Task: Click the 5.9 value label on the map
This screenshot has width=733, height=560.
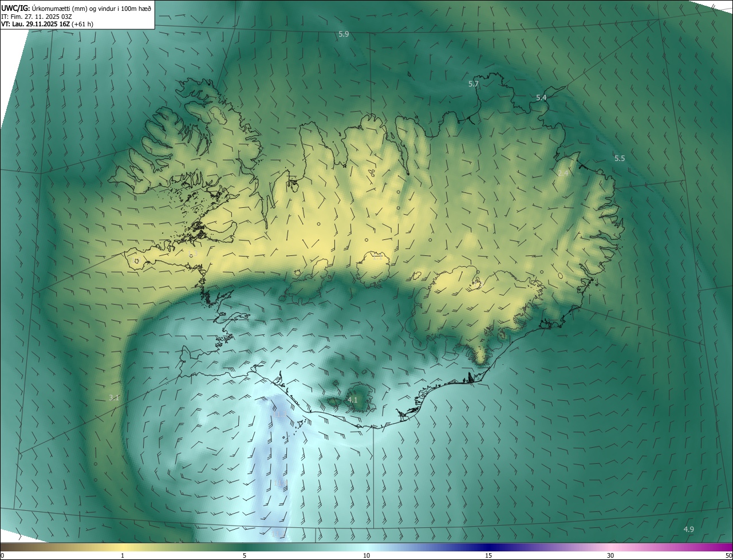Action: [x=344, y=34]
